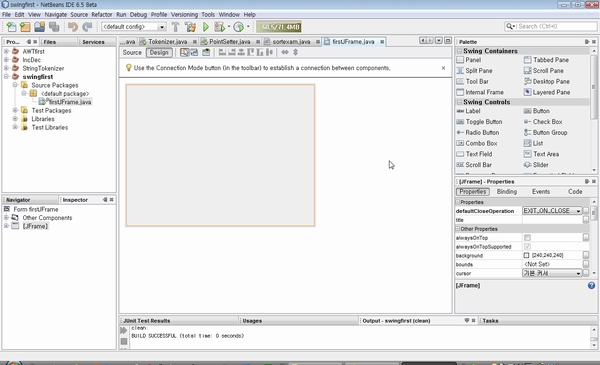Open the defaultCloseOperation dropdown
This screenshot has height=365, width=600.
578,211
